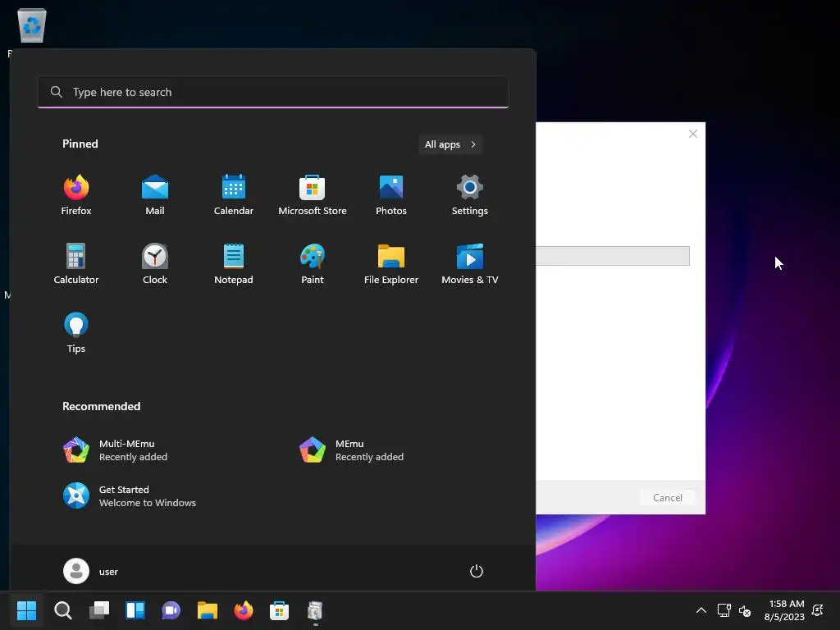Open the Clock app
The width and height of the screenshot is (840, 630).
[x=155, y=264]
